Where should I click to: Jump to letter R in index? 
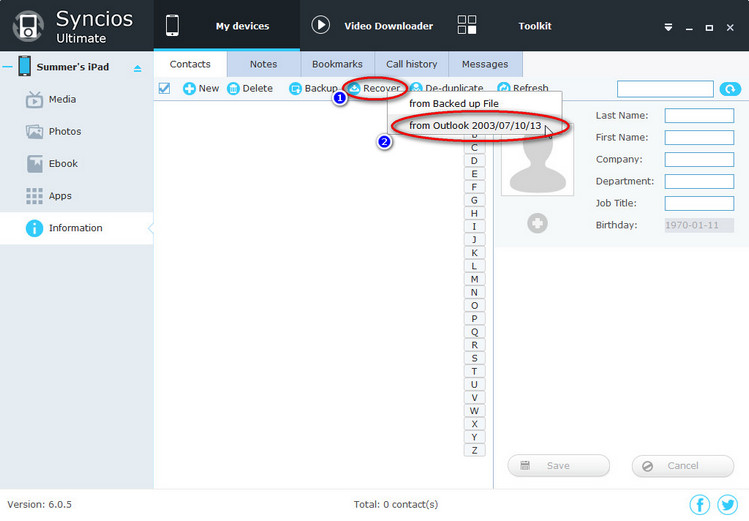(474, 345)
